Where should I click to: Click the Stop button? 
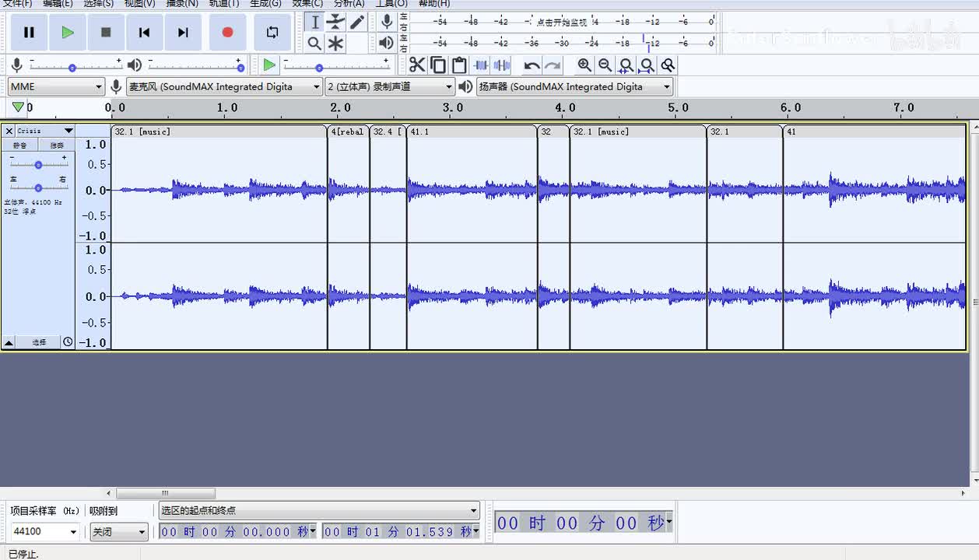tap(106, 33)
